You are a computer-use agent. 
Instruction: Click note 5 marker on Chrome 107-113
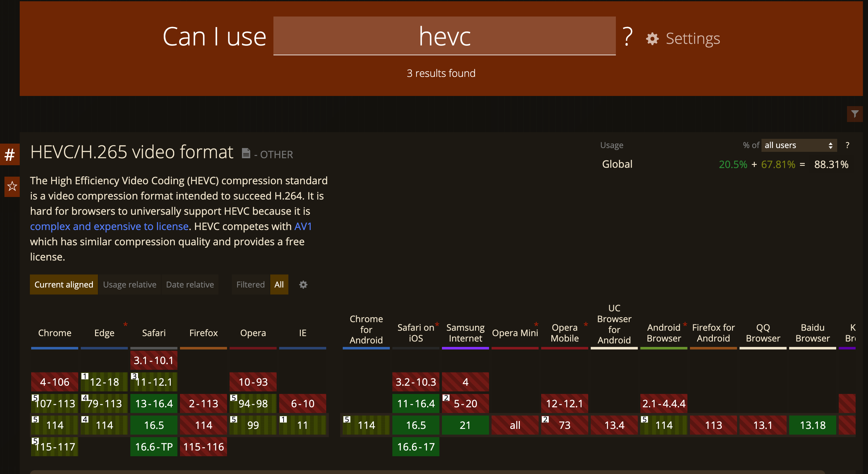[35, 397]
